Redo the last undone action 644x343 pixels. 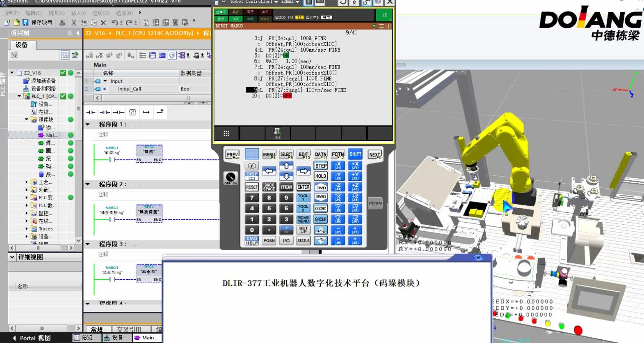coord(129,22)
